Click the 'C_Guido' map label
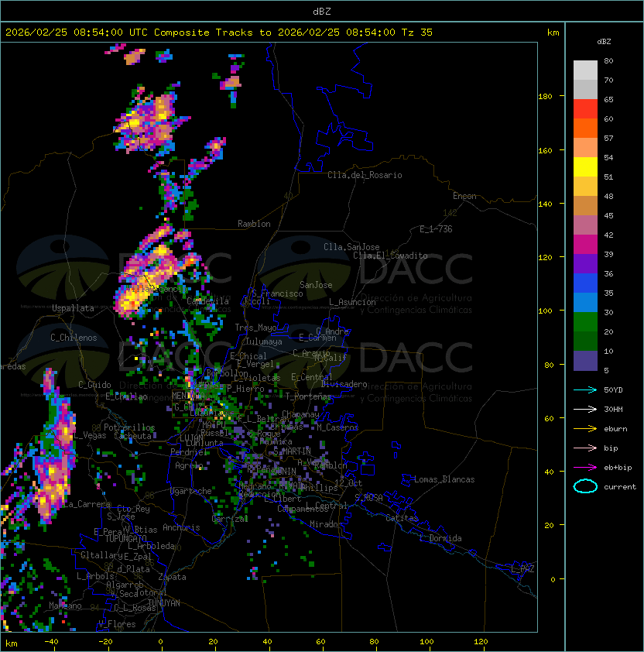The image size is (644, 652). point(94,385)
